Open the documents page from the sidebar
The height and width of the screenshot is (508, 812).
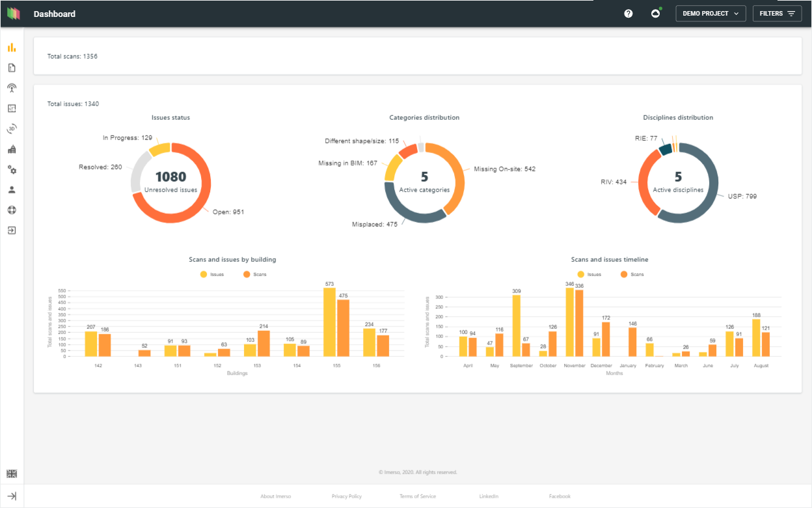pos(11,67)
